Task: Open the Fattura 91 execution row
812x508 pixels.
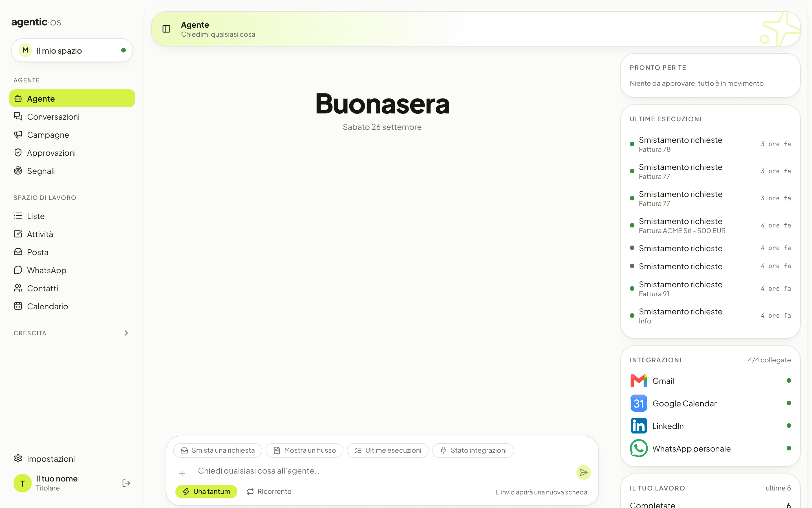Action: tap(710, 289)
